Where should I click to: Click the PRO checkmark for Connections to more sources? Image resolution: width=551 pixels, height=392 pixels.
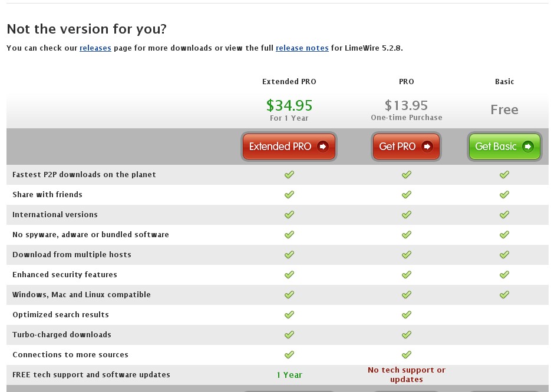pyautogui.click(x=407, y=354)
